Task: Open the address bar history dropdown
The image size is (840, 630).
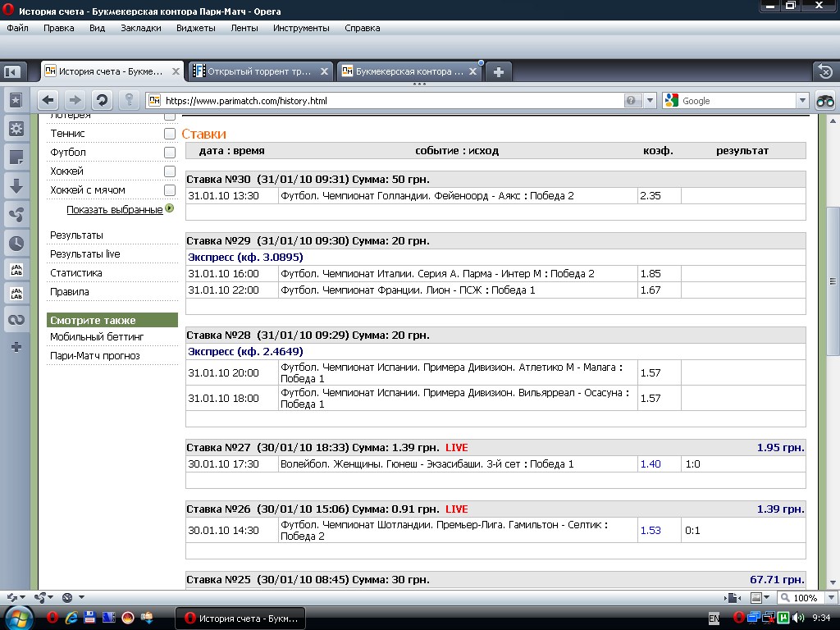Action: (650, 101)
